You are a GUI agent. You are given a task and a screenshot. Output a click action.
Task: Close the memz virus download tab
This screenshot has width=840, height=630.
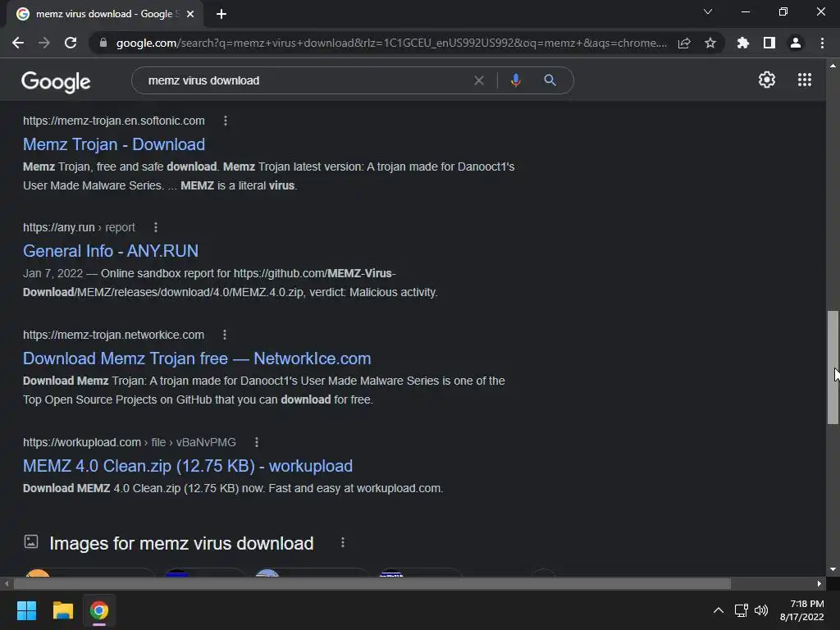[190, 14]
